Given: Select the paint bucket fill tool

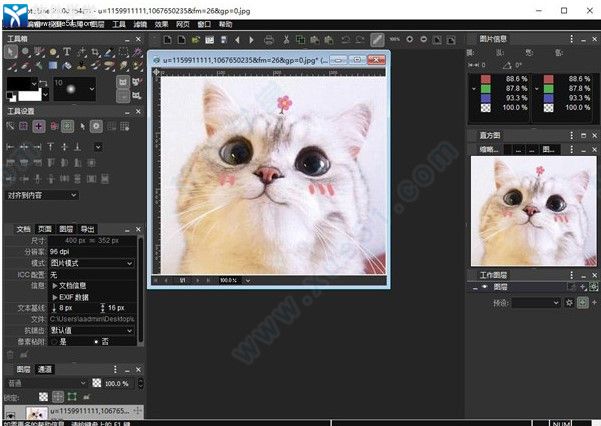Looking at the screenshot, I should coord(67,66).
